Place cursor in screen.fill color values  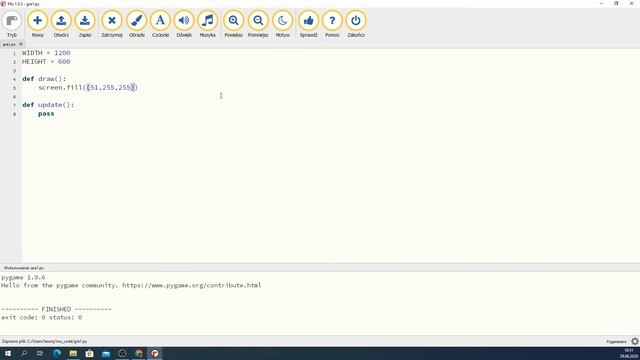(x=110, y=87)
